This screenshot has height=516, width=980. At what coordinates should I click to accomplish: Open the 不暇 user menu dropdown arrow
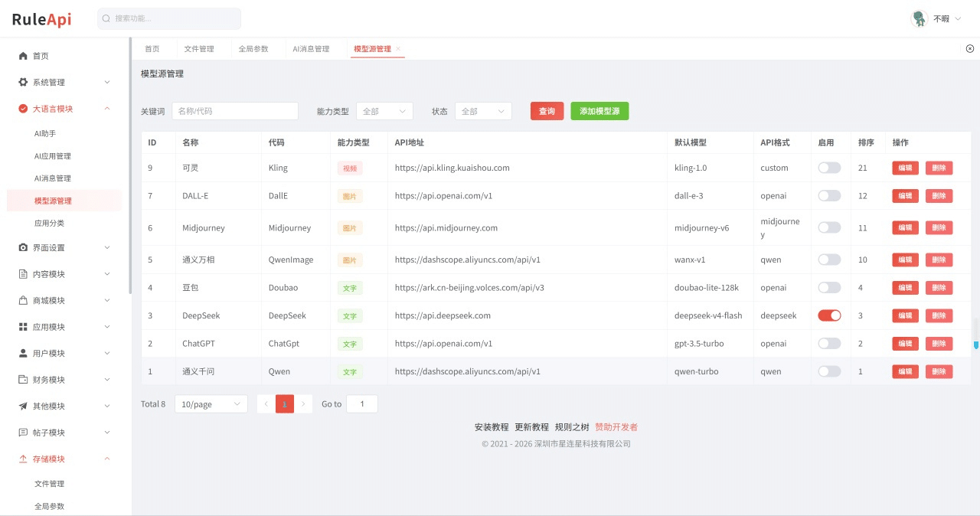point(958,18)
